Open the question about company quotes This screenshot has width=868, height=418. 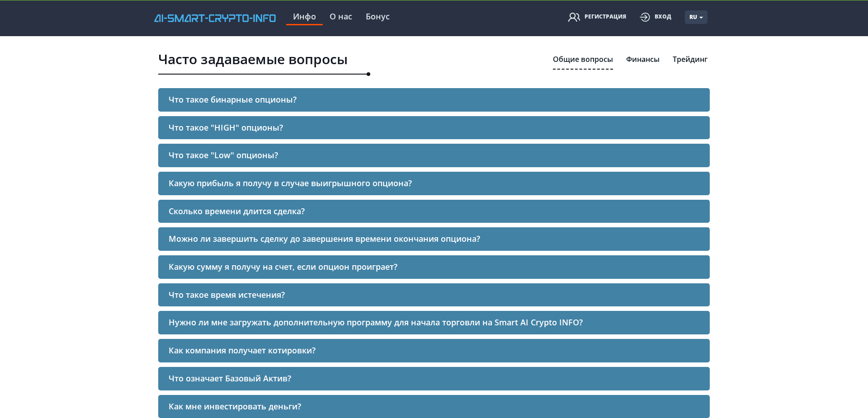(x=434, y=351)
